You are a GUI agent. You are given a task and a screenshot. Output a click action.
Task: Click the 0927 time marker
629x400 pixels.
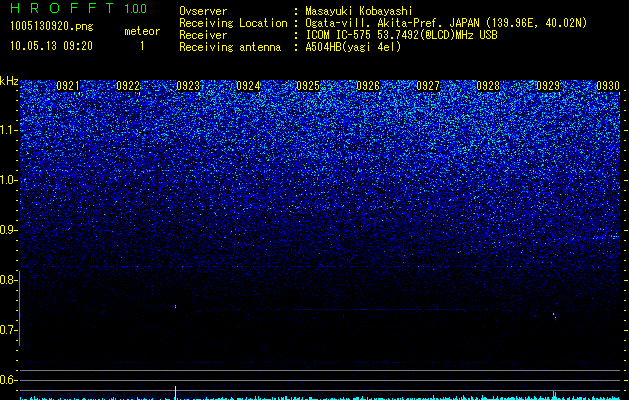pyautogui.click(x=428, y=86)
